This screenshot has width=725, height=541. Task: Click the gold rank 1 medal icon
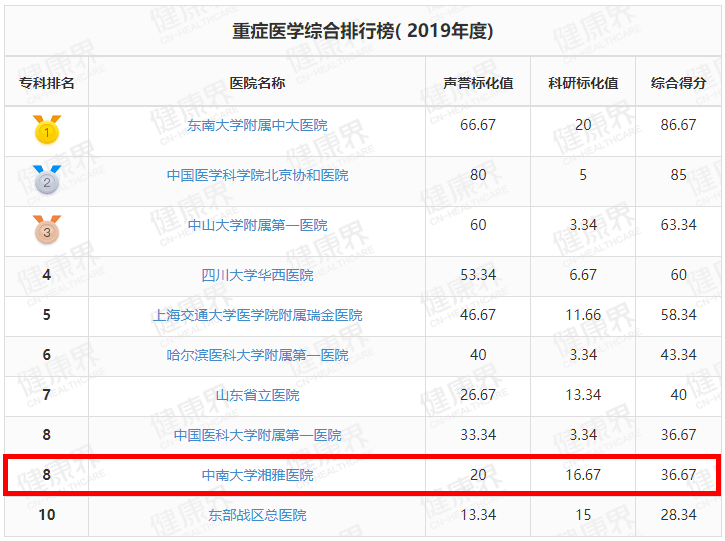pos(47,130)
